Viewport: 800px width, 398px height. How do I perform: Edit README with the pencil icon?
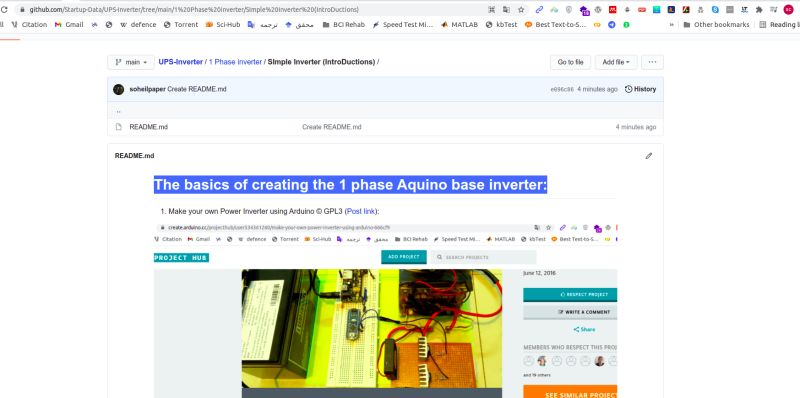[649, 156]
